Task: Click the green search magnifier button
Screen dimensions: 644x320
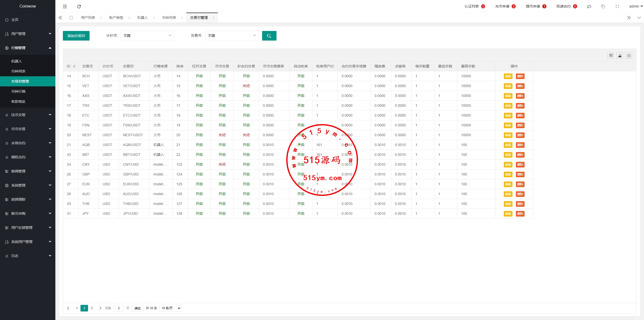Action: tap(269, 36)
